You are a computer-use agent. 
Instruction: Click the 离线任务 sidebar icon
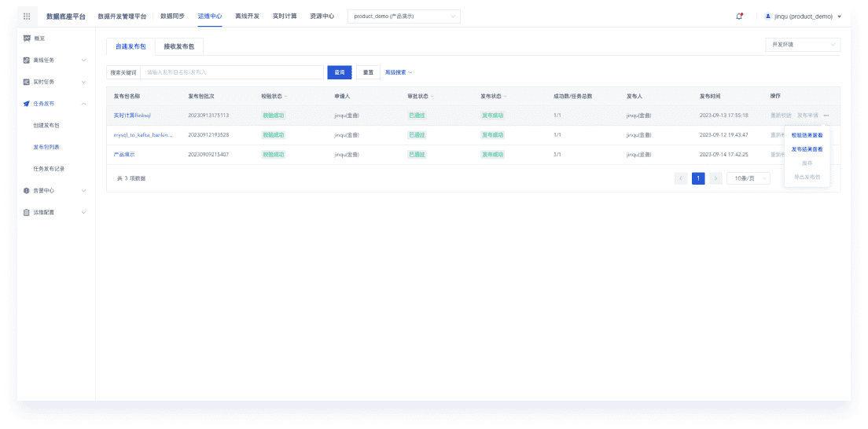27,60
